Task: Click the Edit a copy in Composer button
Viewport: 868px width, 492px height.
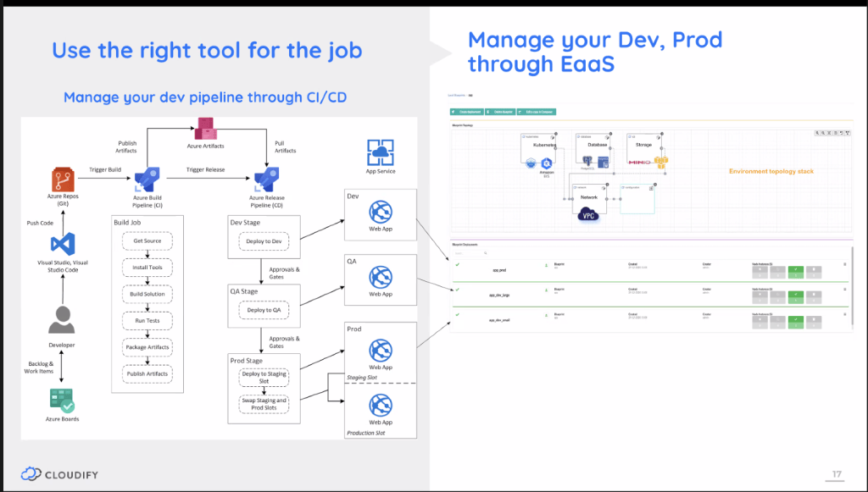Action: point(537,112)
